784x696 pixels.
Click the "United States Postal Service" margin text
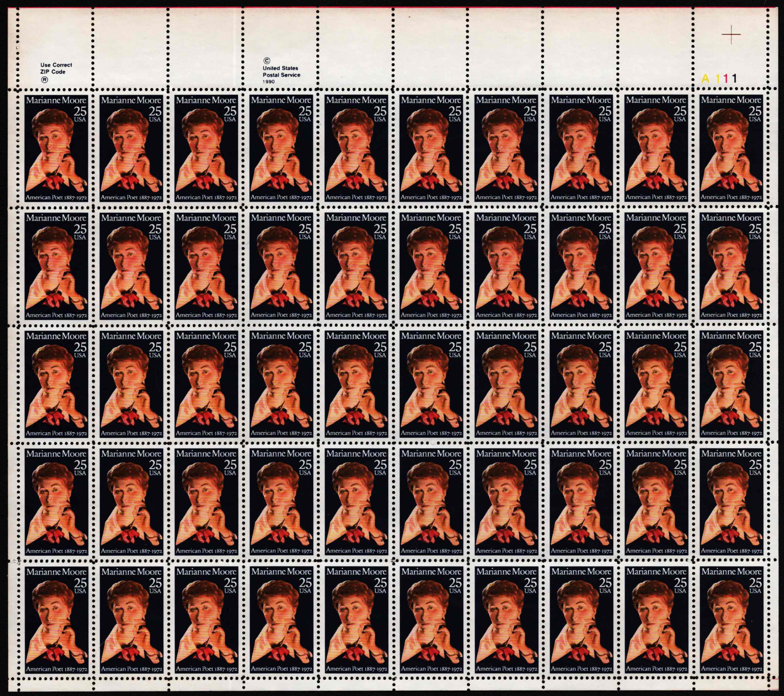(x=281, y=71)
